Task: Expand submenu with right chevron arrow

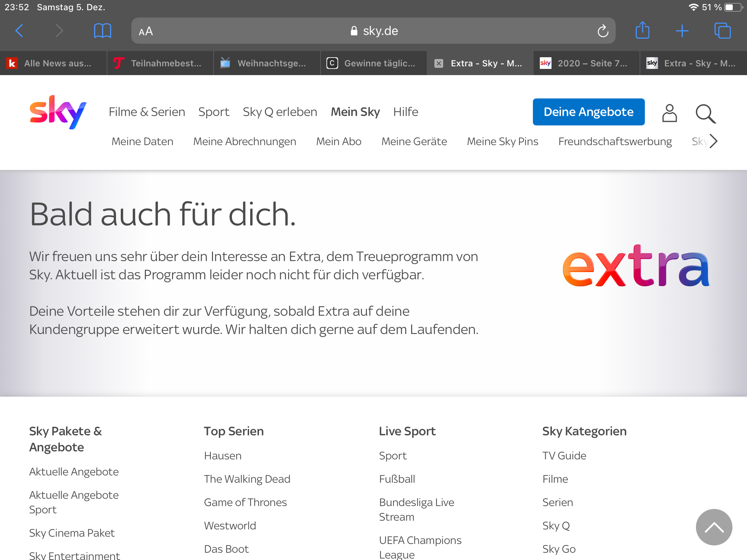Action: [713, 141]
